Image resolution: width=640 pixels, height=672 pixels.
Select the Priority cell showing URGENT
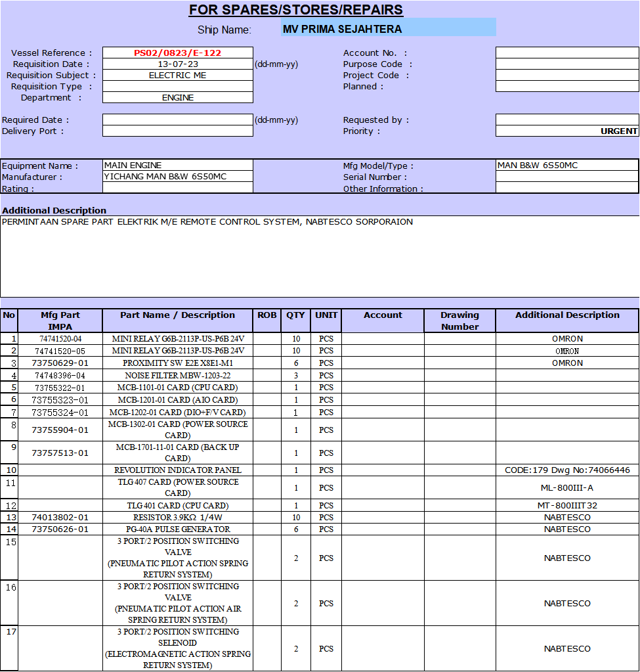click(566, 131)
